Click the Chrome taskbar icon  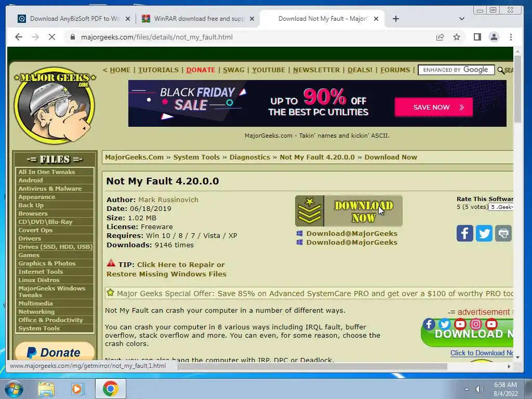(111, 389)
